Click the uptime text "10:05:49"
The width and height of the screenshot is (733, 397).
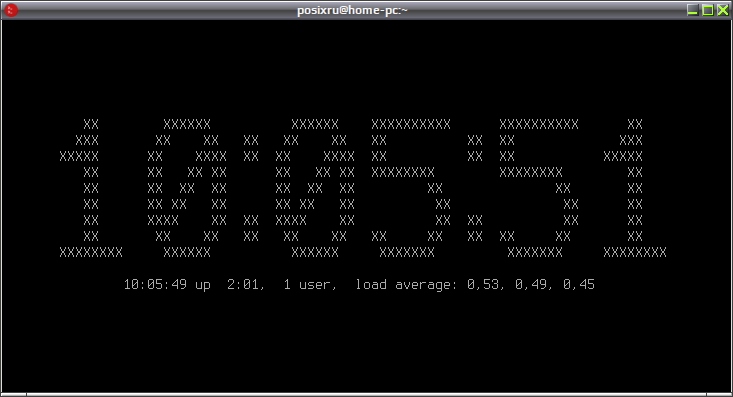[x=155, y=284]
